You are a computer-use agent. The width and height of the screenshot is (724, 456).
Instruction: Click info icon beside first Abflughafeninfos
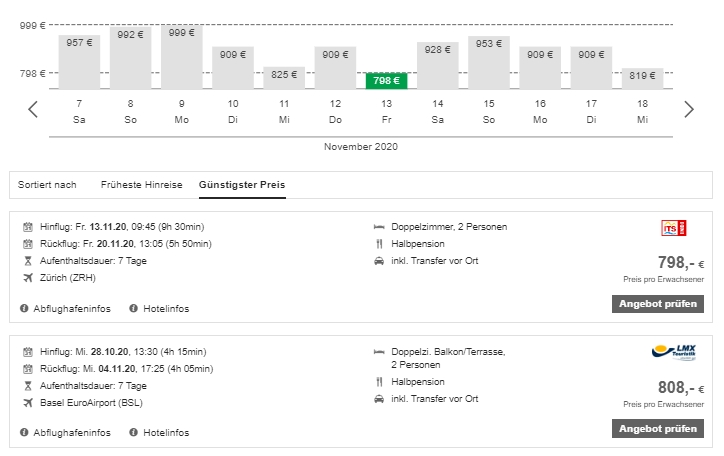[24, 309]
